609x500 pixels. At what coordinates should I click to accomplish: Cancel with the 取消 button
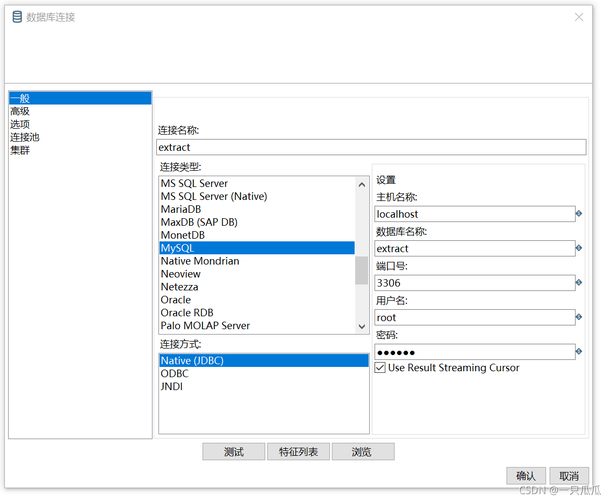(x=569, y=476)
